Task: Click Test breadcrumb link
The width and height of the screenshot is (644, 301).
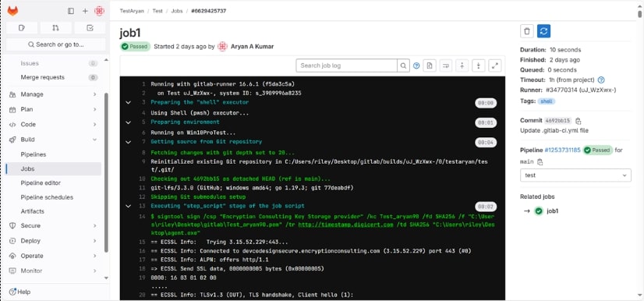Action: point(157,11)
